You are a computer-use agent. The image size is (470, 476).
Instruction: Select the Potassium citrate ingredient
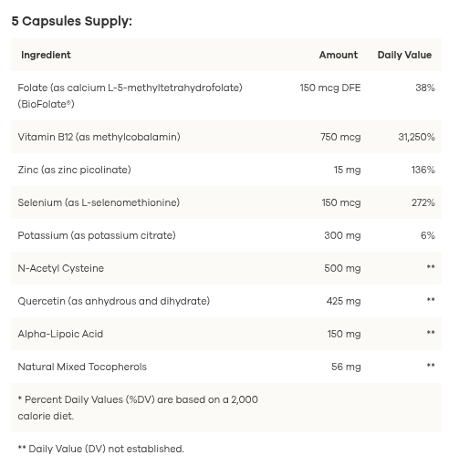tap(97, 235)
